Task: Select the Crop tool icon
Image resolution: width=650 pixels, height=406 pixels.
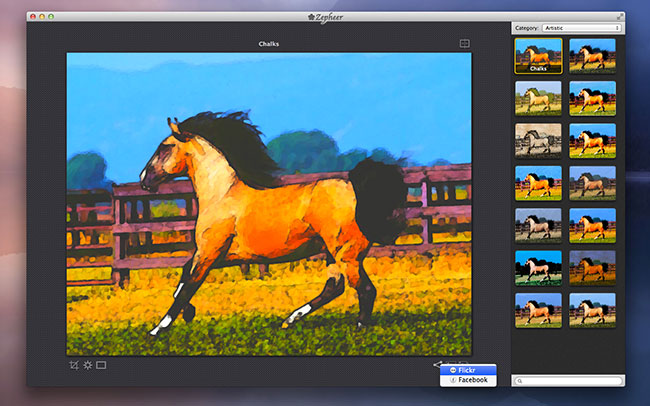Action: tap(74, 365)
